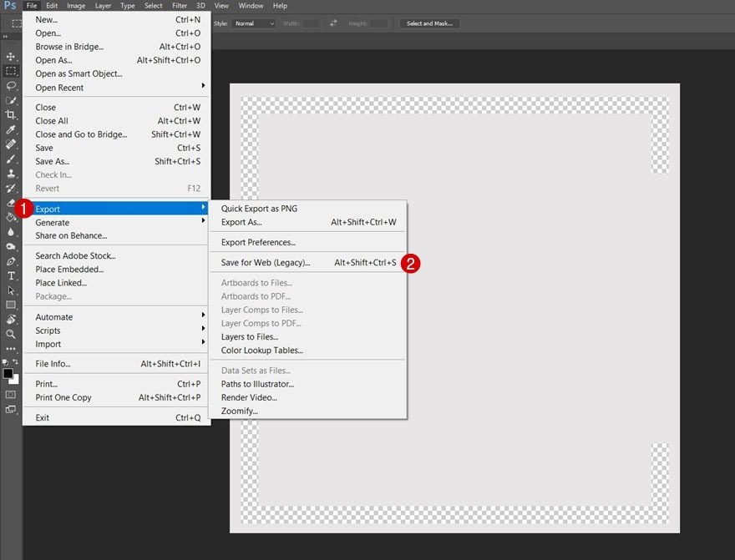735x560 pixels.
Task: Expand the Open Recent submenu
Action: (117, 88)
